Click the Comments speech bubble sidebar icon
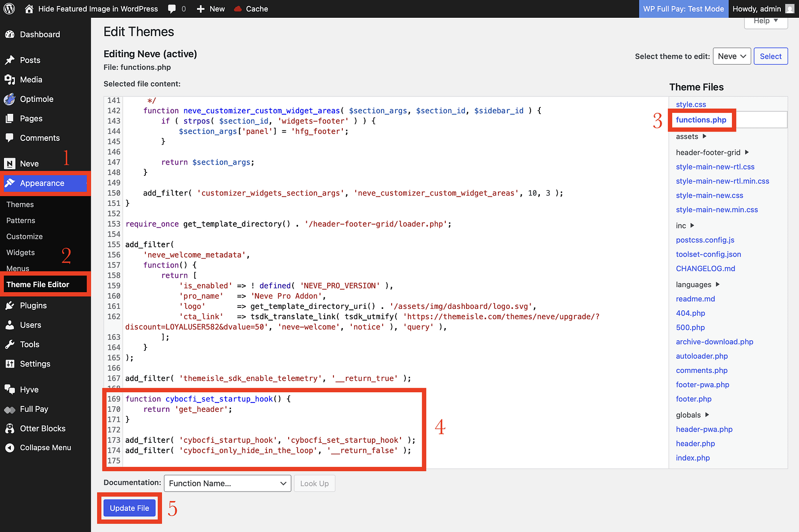 click(10, 138)
